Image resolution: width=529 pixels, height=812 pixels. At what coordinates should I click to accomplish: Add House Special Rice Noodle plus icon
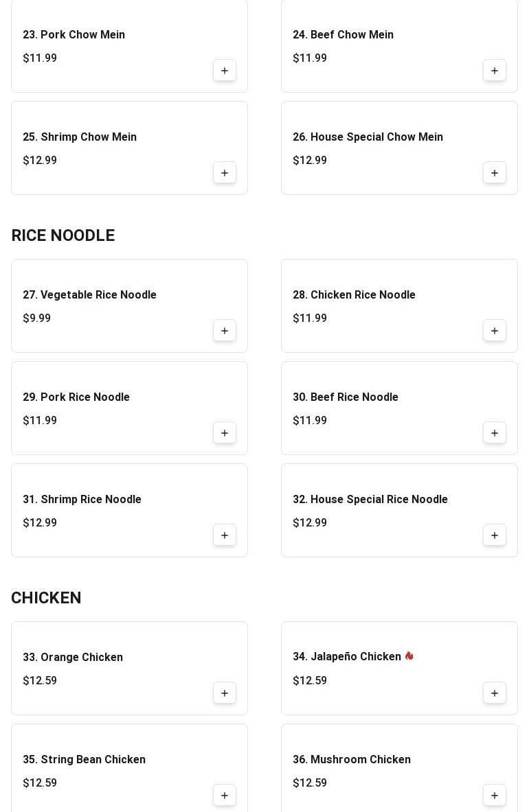click(x=494, y=535)
